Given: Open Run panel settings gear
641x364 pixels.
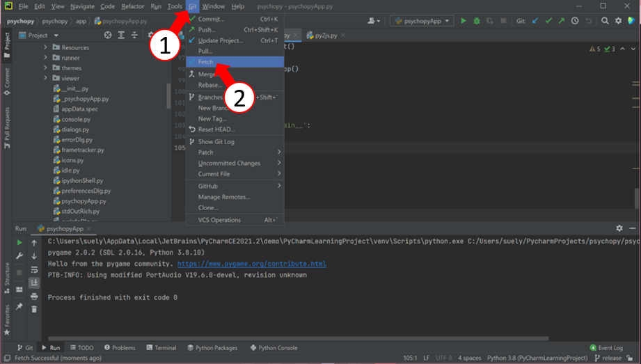Looking at the screenshot, I should [x=619, y=228].
